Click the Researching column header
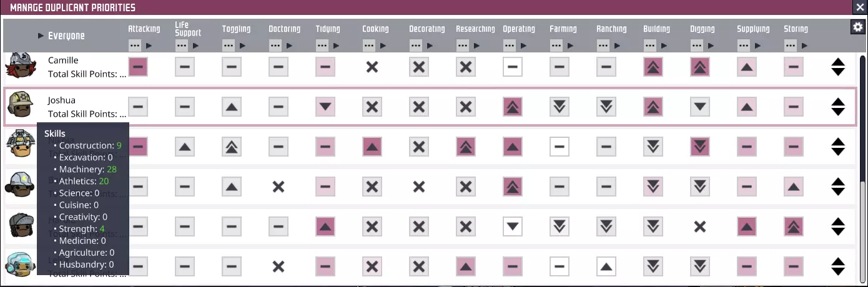 475,29
